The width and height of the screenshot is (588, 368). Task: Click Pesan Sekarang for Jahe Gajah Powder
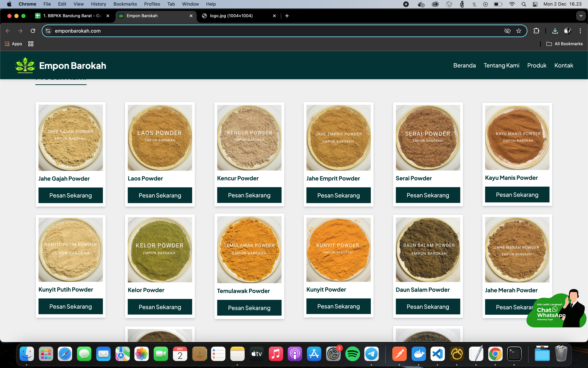pos(71,195)
